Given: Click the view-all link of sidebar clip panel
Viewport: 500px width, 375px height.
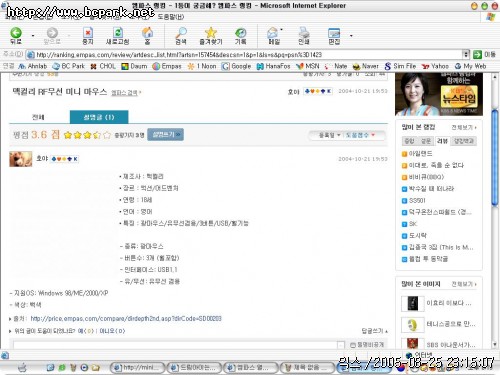Looking at the screenshot, I should point(464,127).
